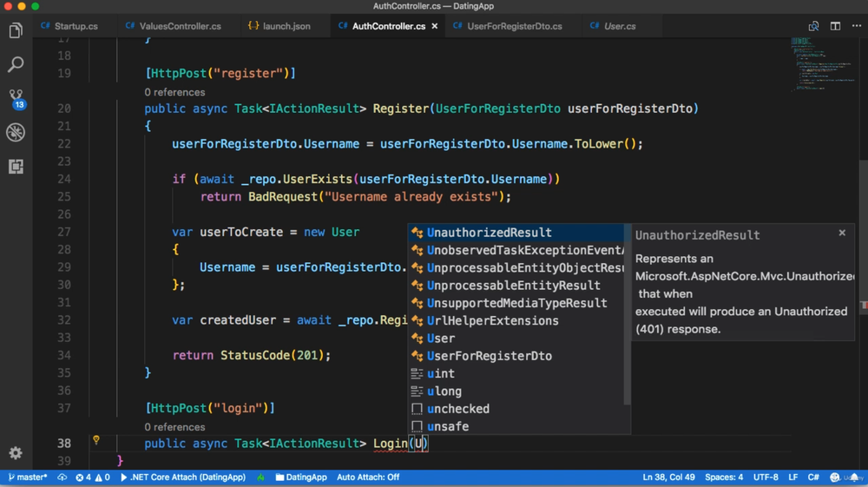Close the UnauthorizedResult documentation popup
The image size is (868, 487).
[842, 233]
